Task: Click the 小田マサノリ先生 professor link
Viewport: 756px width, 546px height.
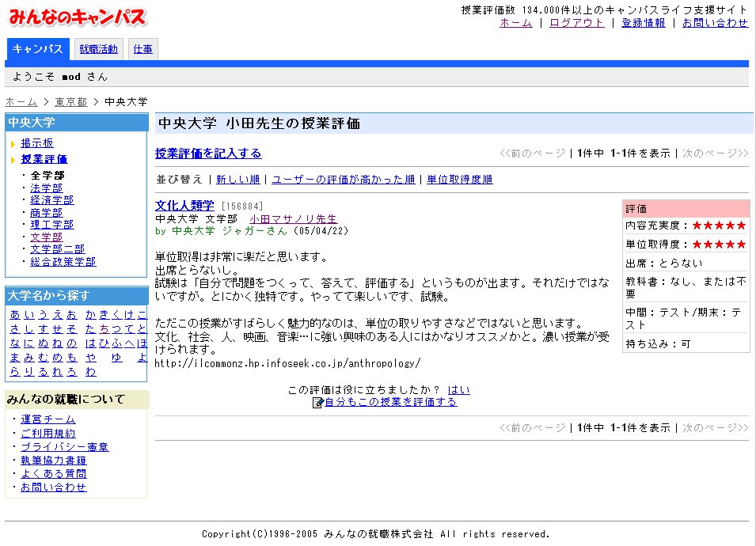Action: click(x=293, y=218)
